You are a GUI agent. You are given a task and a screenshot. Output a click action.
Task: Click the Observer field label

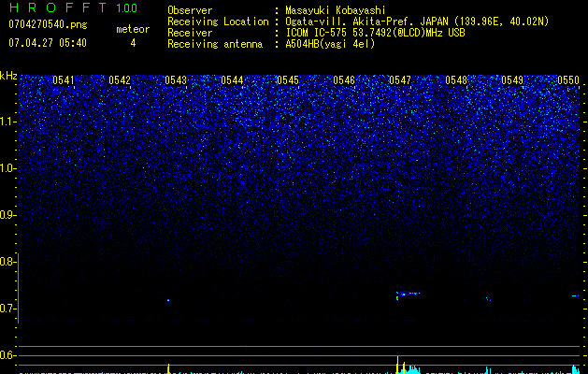pos(190,10)
